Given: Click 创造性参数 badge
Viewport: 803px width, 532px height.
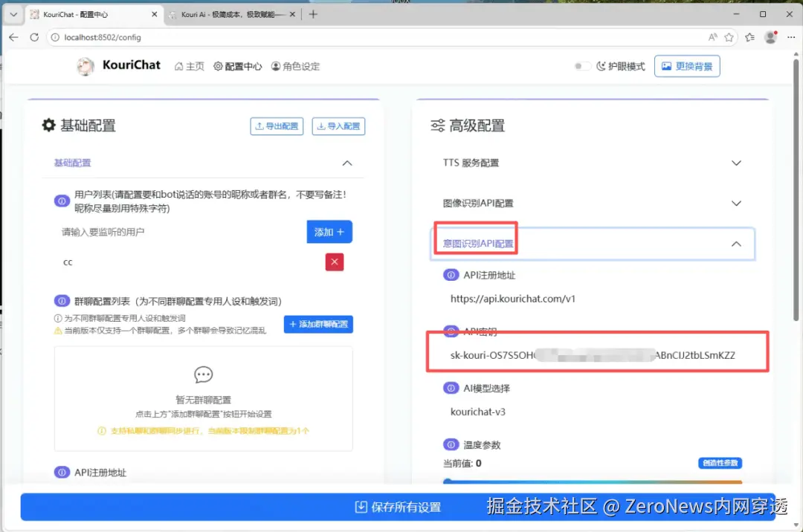Looking at the screenshot, I should [720, 463].
